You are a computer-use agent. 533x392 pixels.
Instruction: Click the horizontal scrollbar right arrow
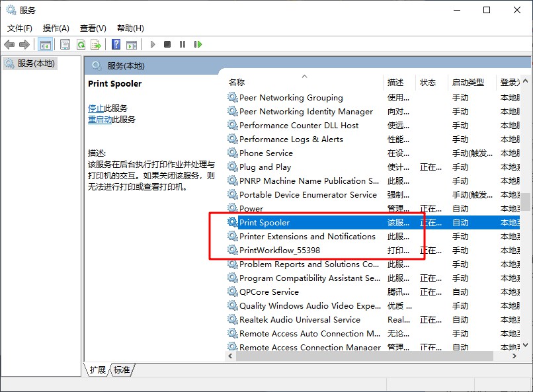point(514,356)
